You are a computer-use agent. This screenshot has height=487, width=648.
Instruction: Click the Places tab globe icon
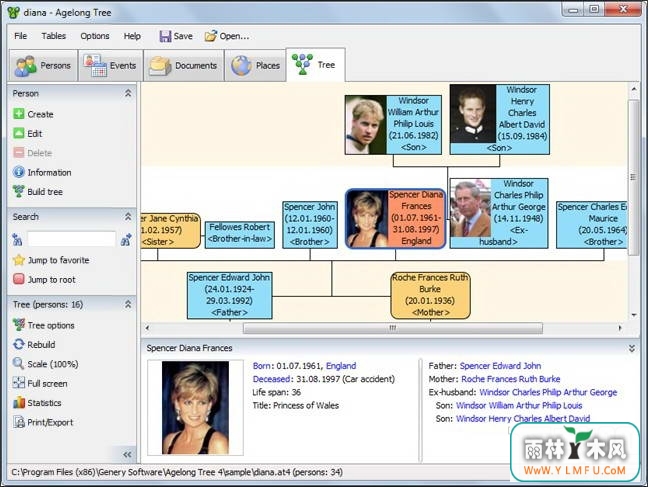coord(241,65)
